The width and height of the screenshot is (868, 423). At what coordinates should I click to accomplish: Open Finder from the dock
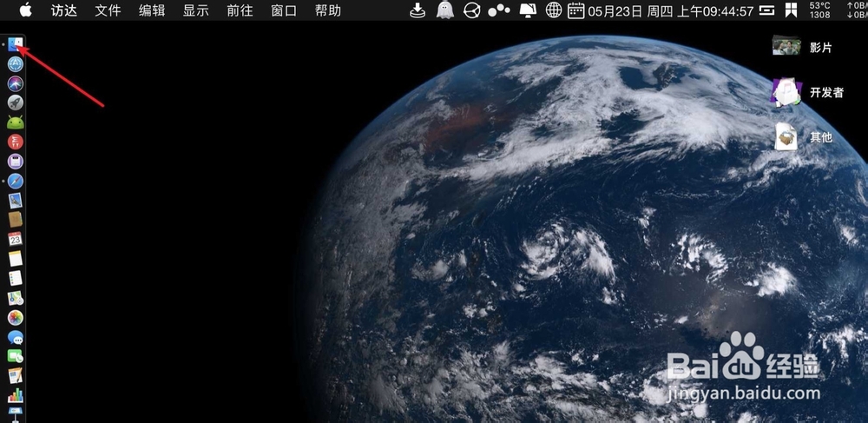pos(16,44)
